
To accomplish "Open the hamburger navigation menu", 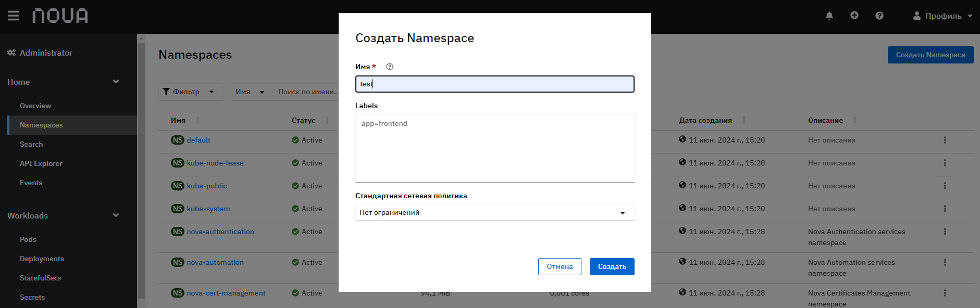I will [14, 16].
